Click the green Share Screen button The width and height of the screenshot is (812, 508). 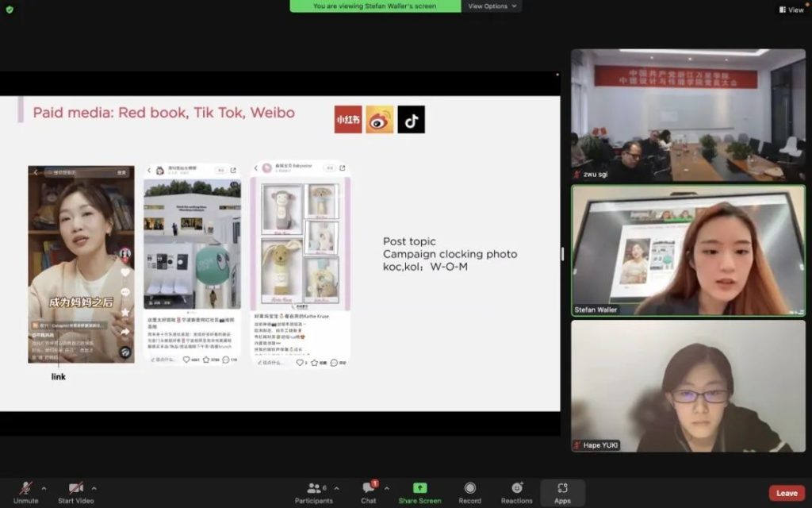[419, 492]
